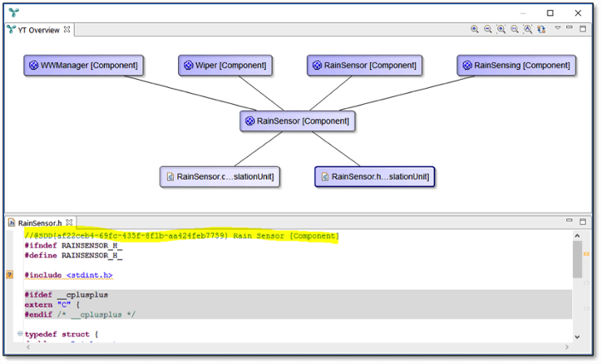
Task: Click the 'extern "C" {' code line
Action: point(52,305)
